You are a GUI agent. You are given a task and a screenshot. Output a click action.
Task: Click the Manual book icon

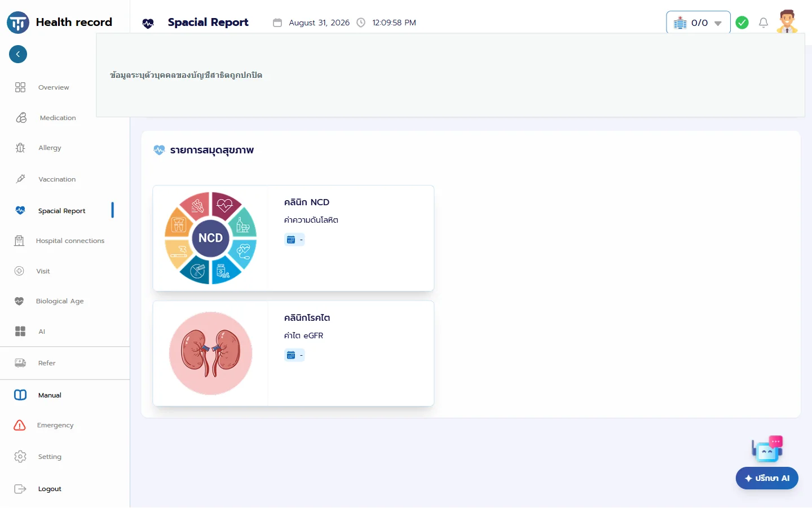(x=20, y=395)
